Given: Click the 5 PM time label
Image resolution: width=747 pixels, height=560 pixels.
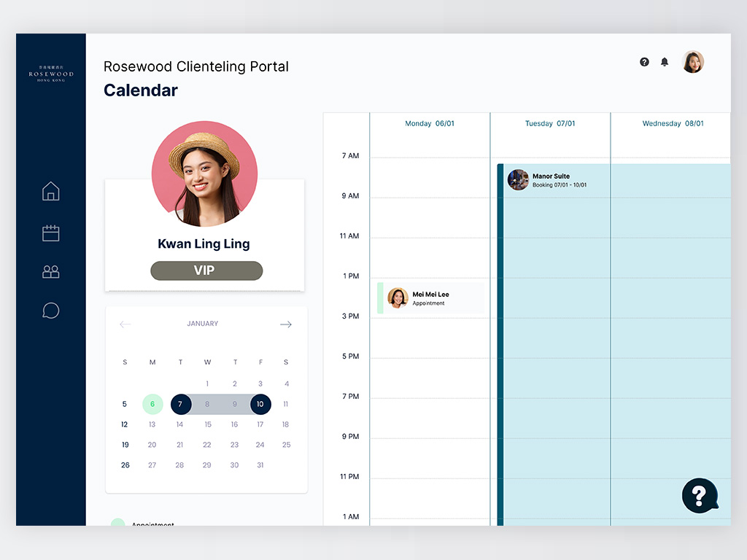Looking at the screenshot, I should pos(351,356).
